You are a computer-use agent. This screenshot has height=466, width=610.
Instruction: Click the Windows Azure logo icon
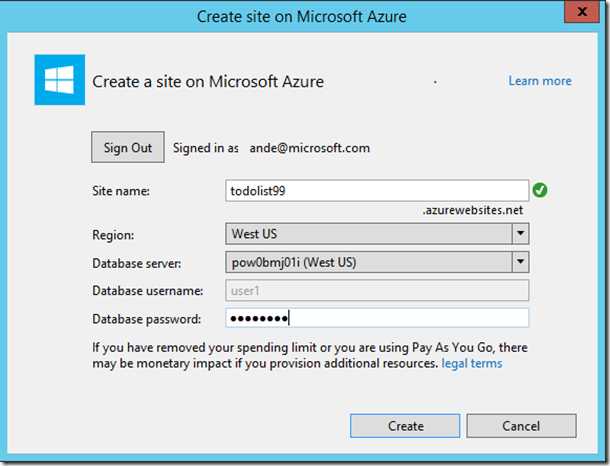(x=60, y=80)
